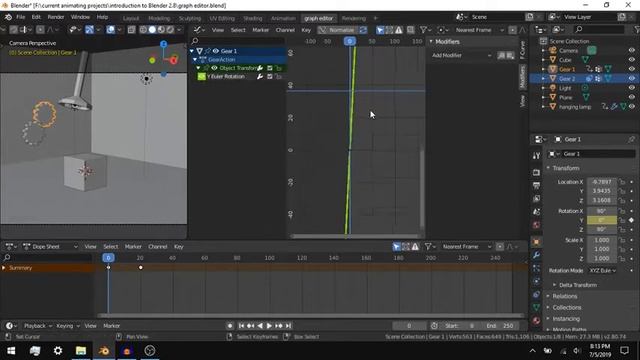The width and height of the screenshot is (640, 360).
Task: Open the Tool settings properties tab
Action: click(536, 156)
